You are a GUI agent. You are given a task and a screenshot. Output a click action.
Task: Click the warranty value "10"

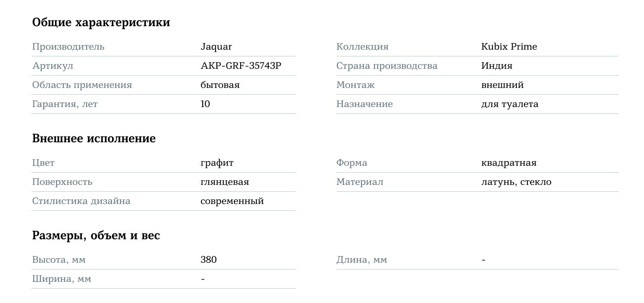click(x=205, y=104)
